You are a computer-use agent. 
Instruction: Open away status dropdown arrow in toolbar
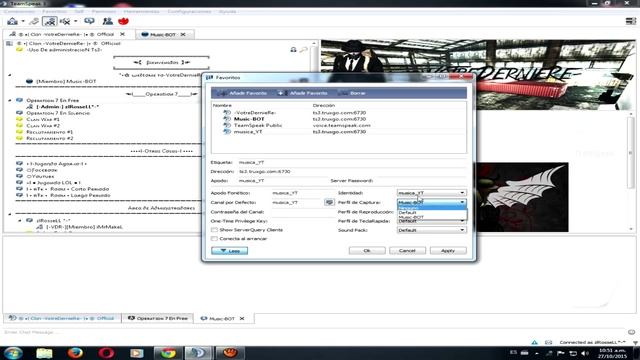pos(23,21)
